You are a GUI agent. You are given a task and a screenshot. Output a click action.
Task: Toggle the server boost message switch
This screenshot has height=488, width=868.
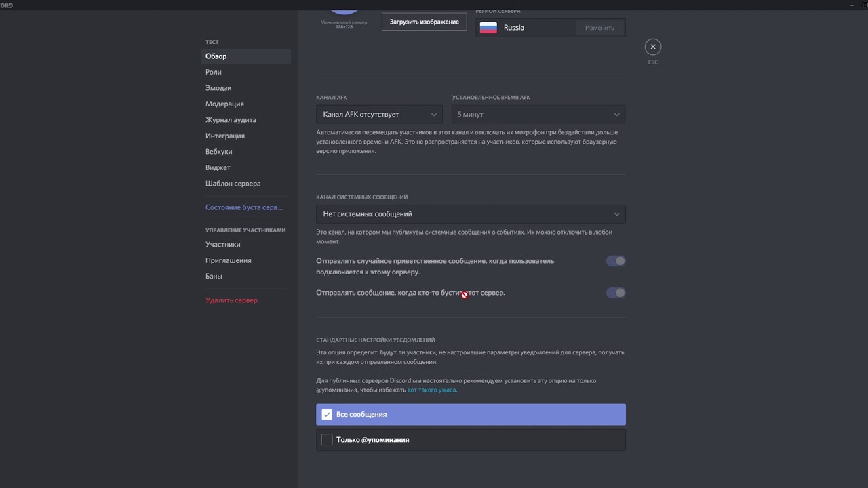[x=616, y=293]
